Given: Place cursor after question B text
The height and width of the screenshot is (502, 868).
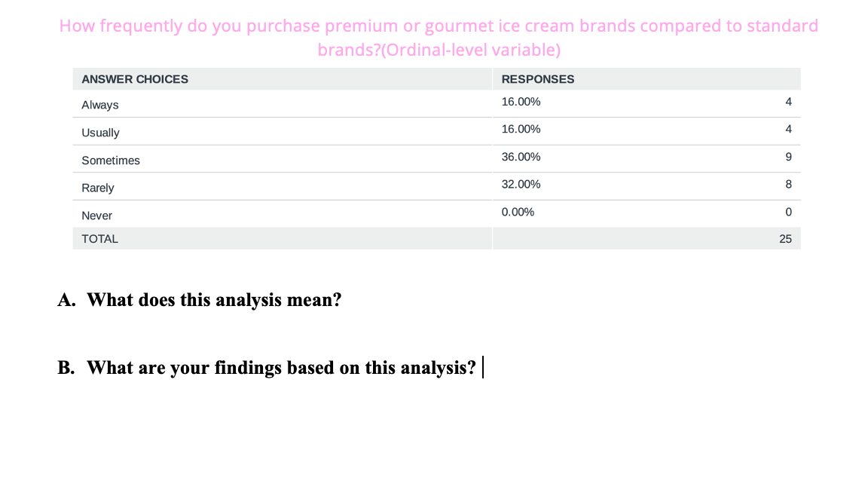Looking at the screenshot, I should click(x=479, y=368).
